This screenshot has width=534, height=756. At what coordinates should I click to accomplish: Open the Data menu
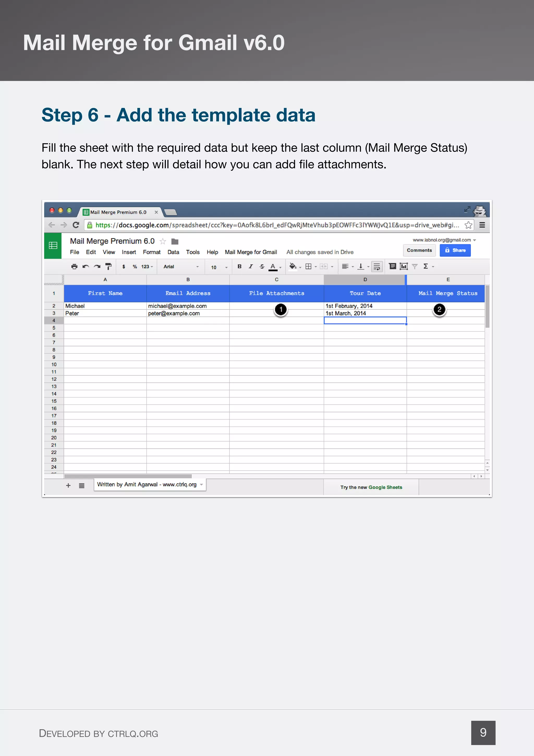pyautogui.click(x=173, y=252)
